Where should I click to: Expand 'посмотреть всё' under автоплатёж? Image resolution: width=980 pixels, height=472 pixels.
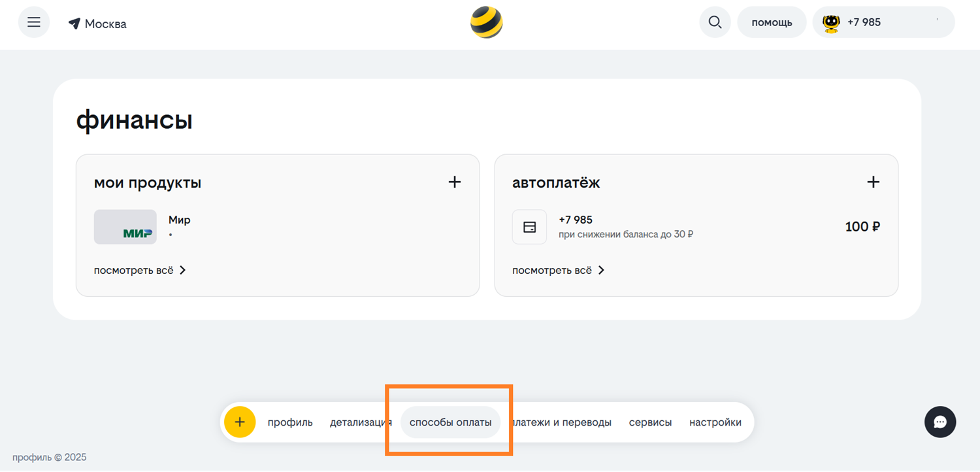(x=558, y=270)
